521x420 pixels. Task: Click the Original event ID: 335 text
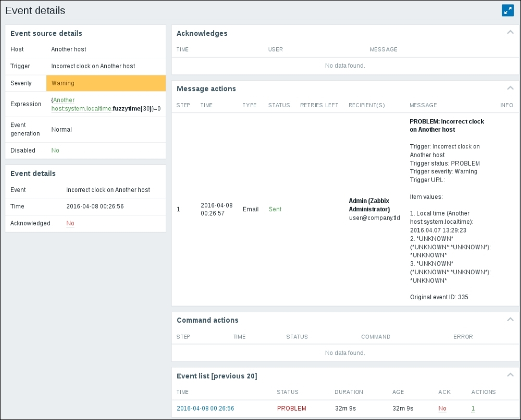tap(439, 297)
